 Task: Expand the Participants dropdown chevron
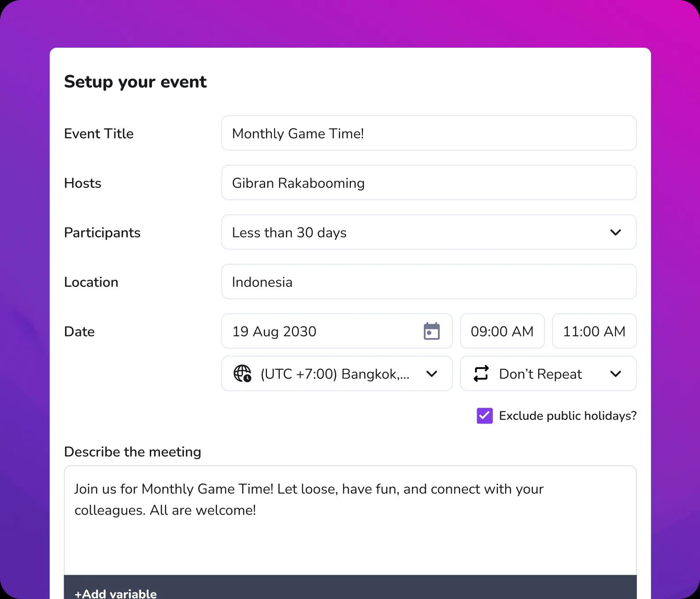tap(615, 232)
